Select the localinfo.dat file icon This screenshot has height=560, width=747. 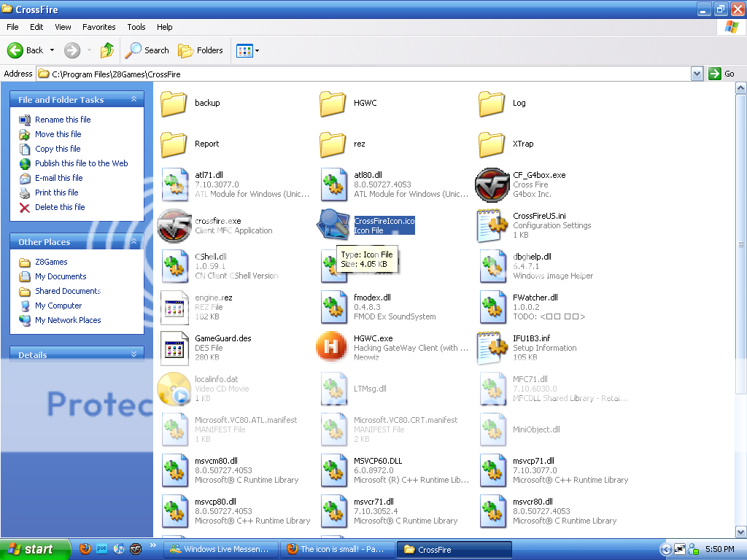(174, 388)
